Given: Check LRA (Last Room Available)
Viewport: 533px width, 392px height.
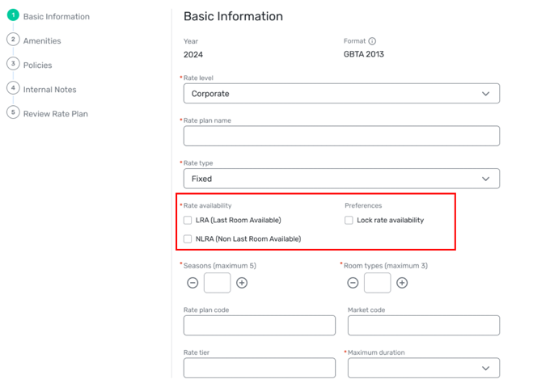Looking at the screenshot, I should (x=188, y=220).
